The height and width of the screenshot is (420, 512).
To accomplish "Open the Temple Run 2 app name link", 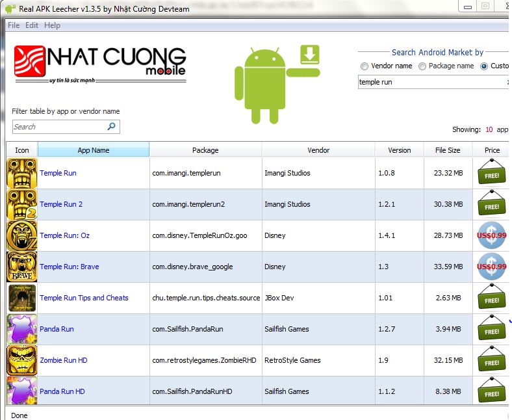I will (61, 204).
